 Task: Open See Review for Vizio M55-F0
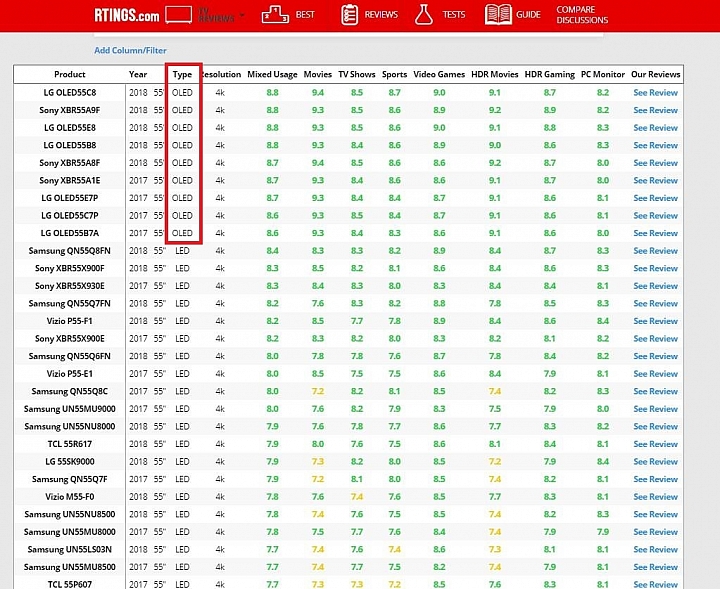(656, 497)
